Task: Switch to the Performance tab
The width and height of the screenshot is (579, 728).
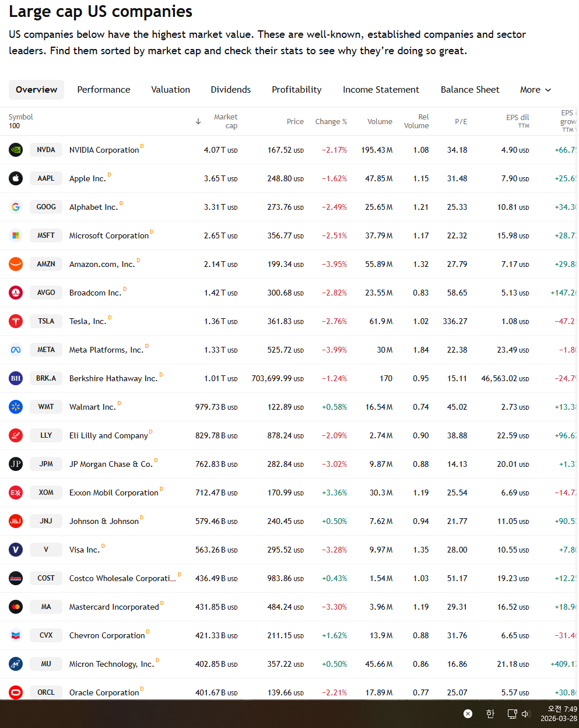Action: coord(104,90)
